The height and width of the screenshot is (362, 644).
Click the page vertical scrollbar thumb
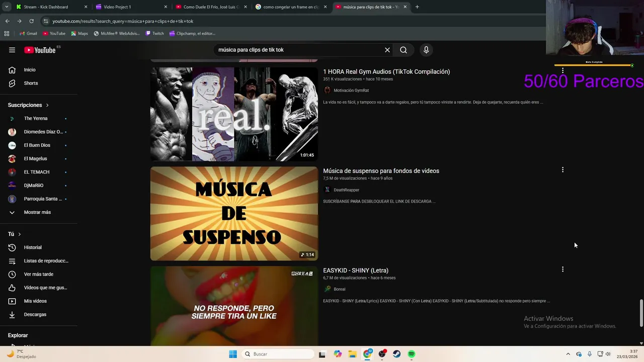coord(641,313)
